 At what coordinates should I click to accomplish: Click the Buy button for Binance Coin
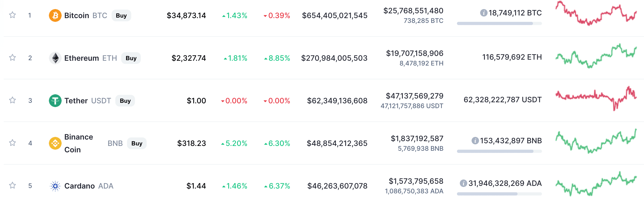tap(137, 143)
